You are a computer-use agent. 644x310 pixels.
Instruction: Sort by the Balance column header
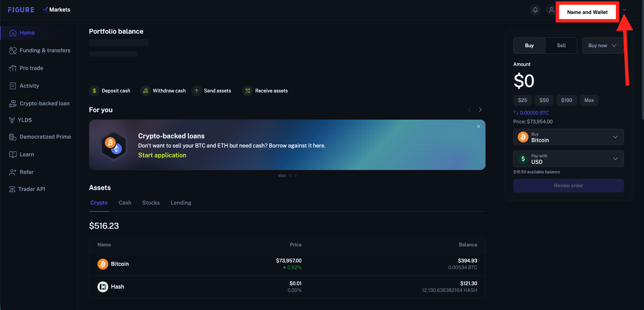coord(468,245)
